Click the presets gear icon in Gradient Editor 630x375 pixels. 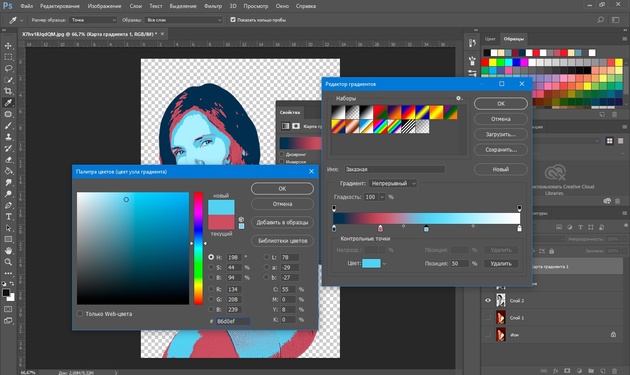coord(458,98)
